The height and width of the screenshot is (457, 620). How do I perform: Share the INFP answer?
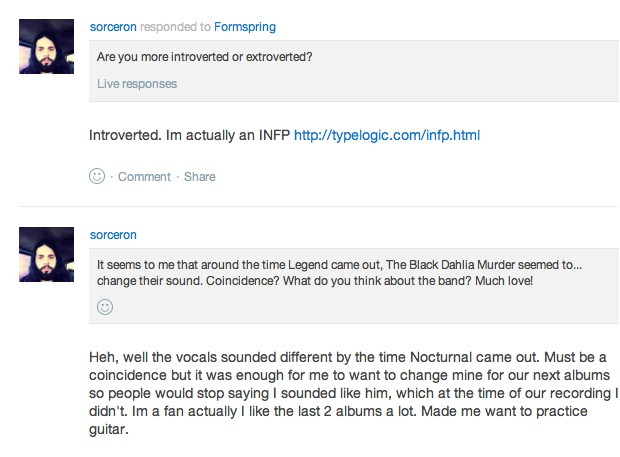coord(199,177)
